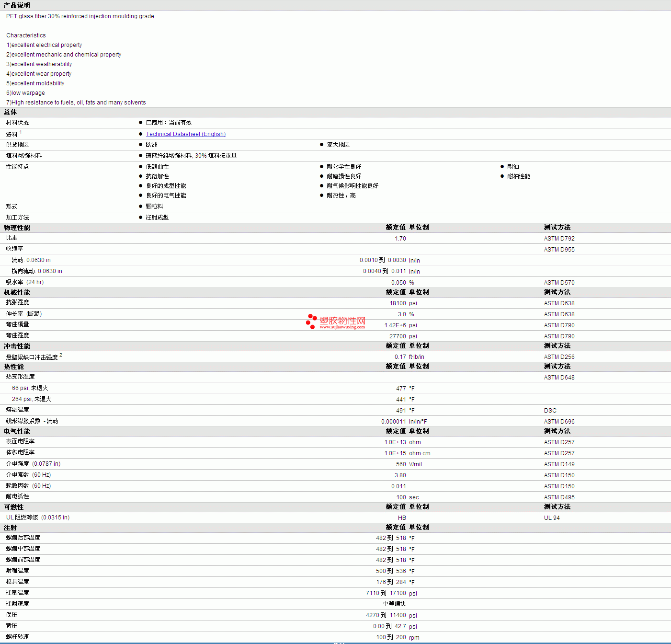
Task: Click footnote 1 superscript beside 资料
Action: (x=21, y=132)
